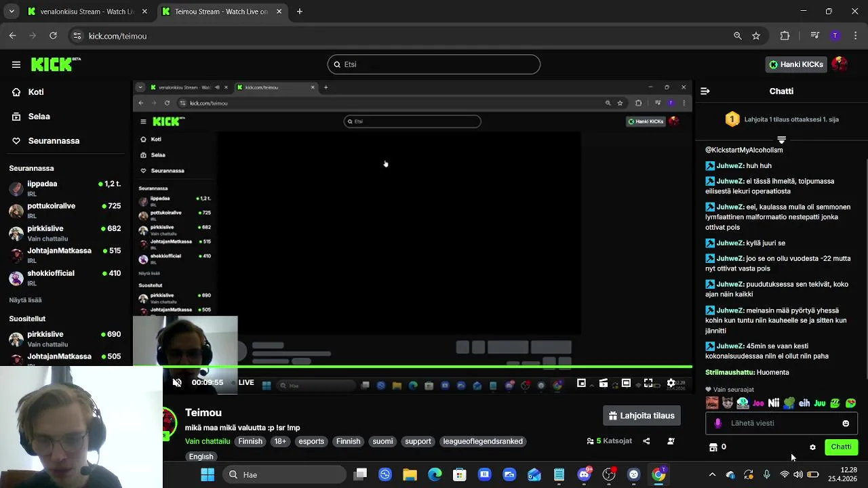Viewport: 868px width, 488px height.
Task: Open the Windows Start menu
Action: [x=208, y=474]
